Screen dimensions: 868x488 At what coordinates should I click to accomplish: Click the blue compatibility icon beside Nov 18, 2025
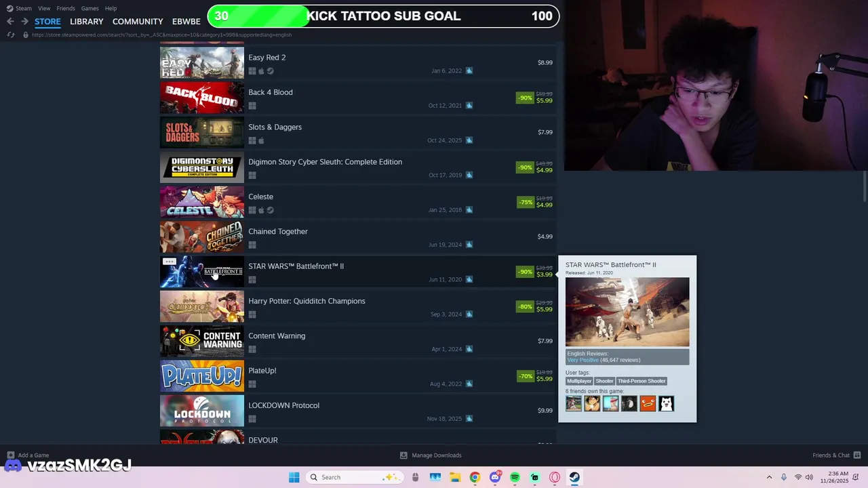469,419
